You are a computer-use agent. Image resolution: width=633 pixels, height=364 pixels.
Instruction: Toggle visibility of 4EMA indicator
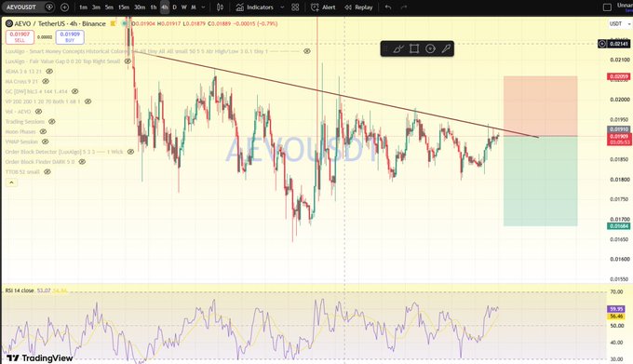(49, 72)
